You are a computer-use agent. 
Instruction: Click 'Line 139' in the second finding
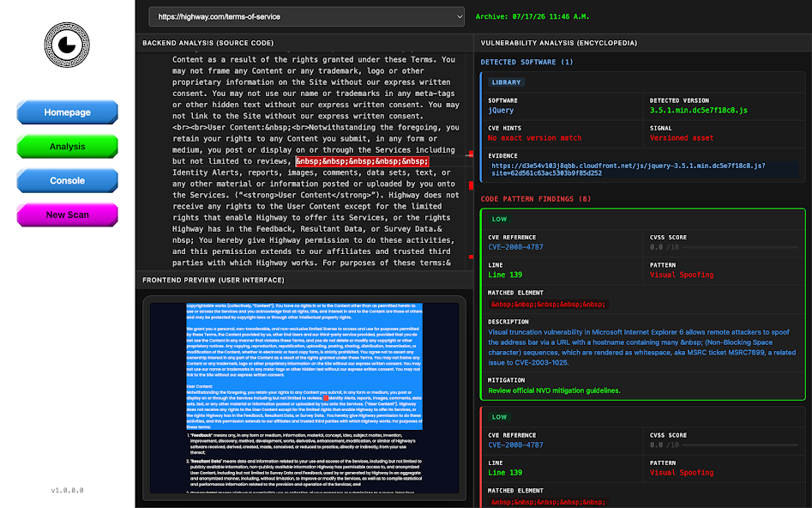pos(505,473)
